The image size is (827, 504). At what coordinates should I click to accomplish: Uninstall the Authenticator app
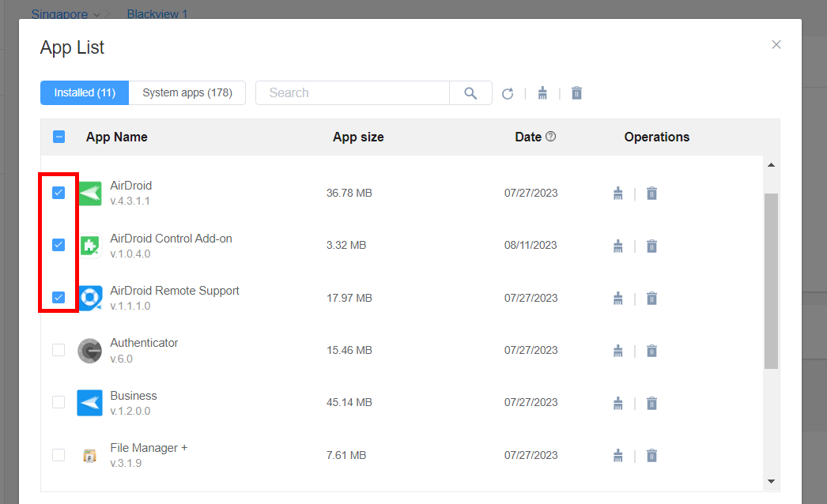coord(652,351)
